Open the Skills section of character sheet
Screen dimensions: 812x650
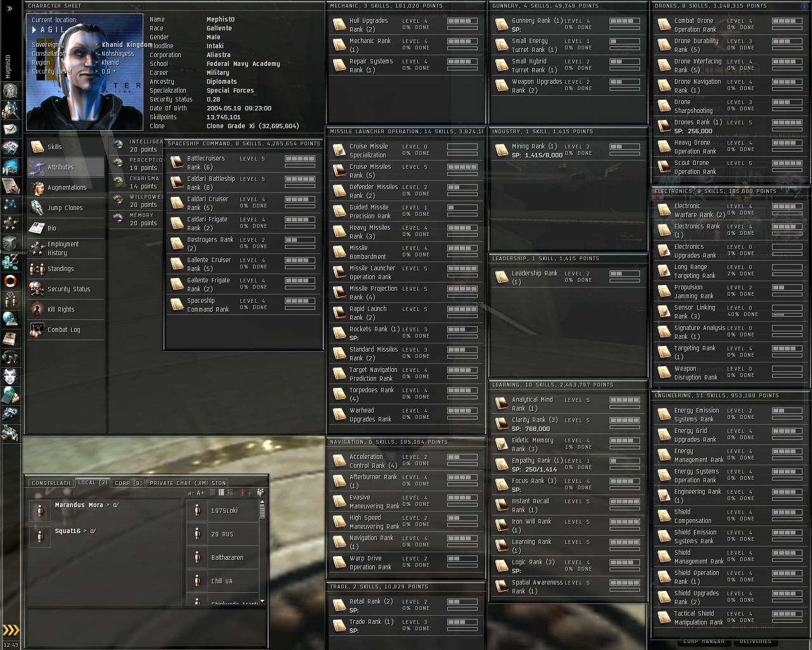pos(66,147)
